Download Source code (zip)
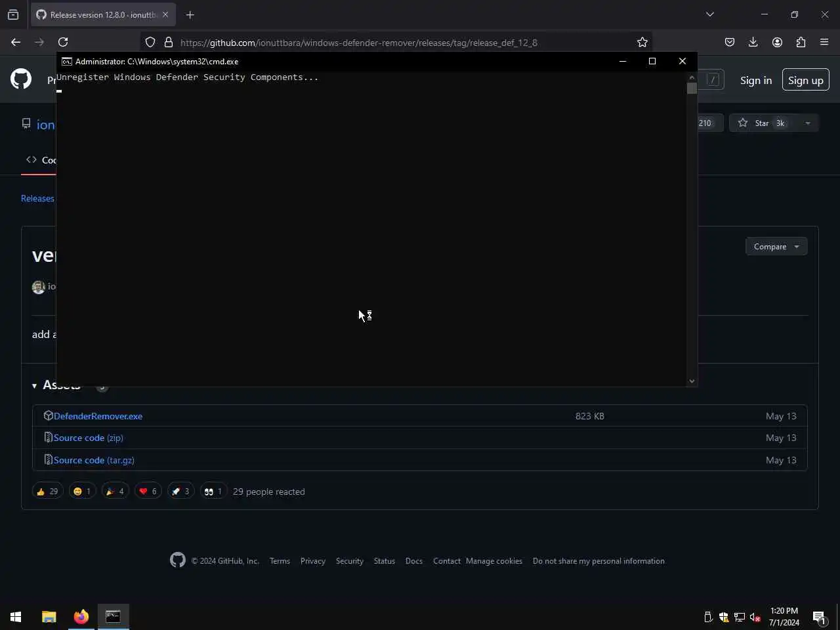 coord(88,438)
